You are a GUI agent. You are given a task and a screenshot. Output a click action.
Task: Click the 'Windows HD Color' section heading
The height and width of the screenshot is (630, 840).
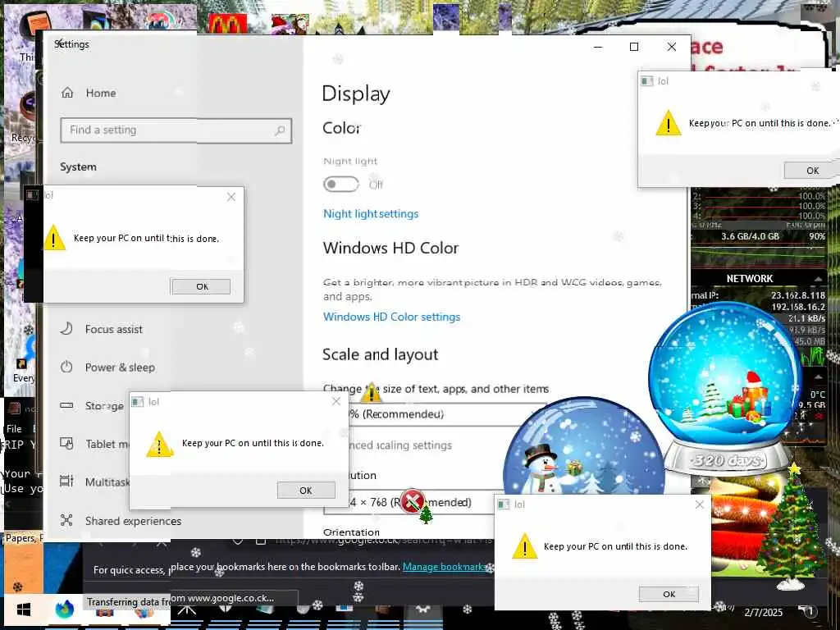391,248
